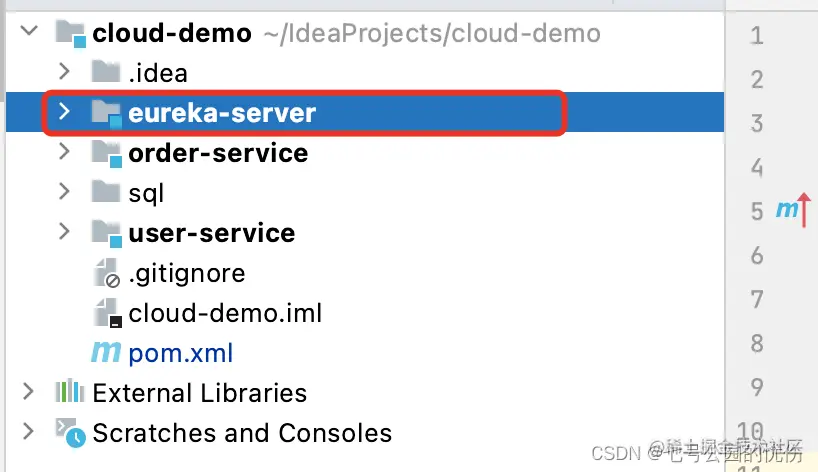Click the cloud-demo module folder icon
Screen dimensions: 818x472
click(x=71, y=33)
